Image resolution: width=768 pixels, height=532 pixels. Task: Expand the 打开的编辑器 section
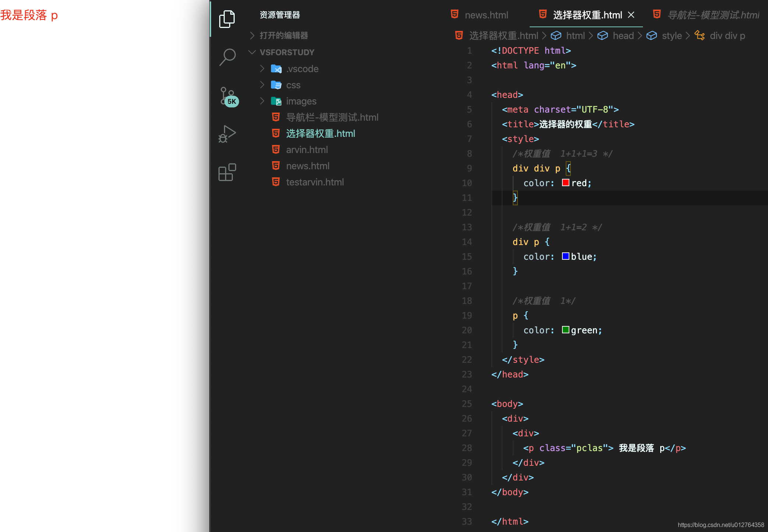252,35
